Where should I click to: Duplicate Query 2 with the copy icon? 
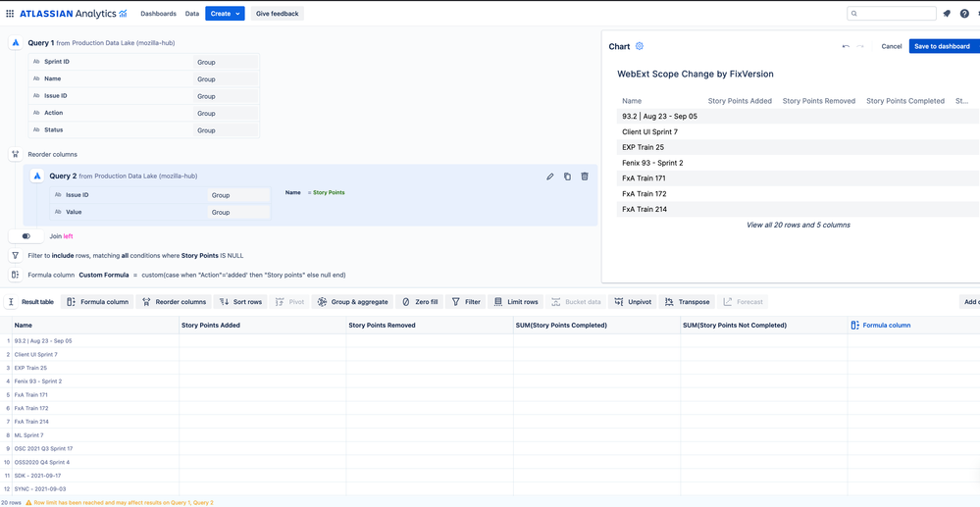tap(567, 177)
